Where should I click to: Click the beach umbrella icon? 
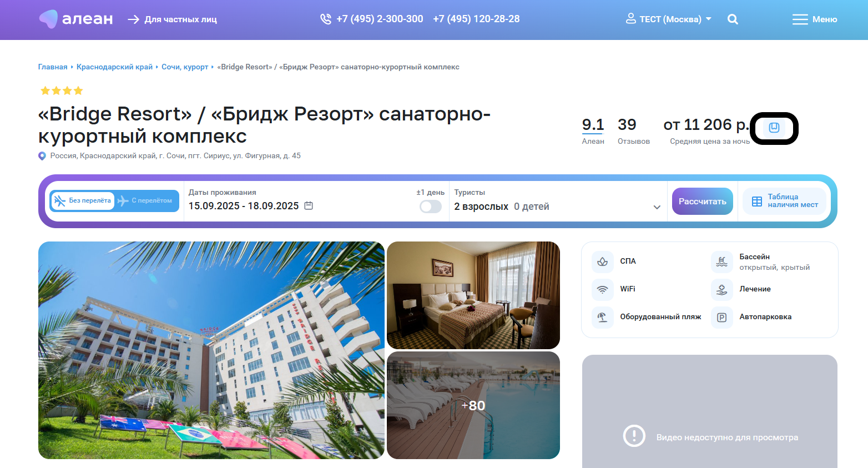point(602,317)
